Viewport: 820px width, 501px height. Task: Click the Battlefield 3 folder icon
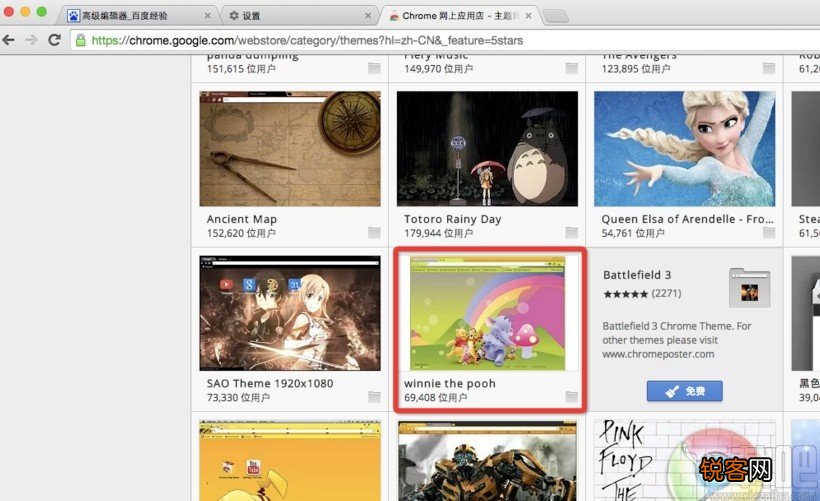coord(749,288)
